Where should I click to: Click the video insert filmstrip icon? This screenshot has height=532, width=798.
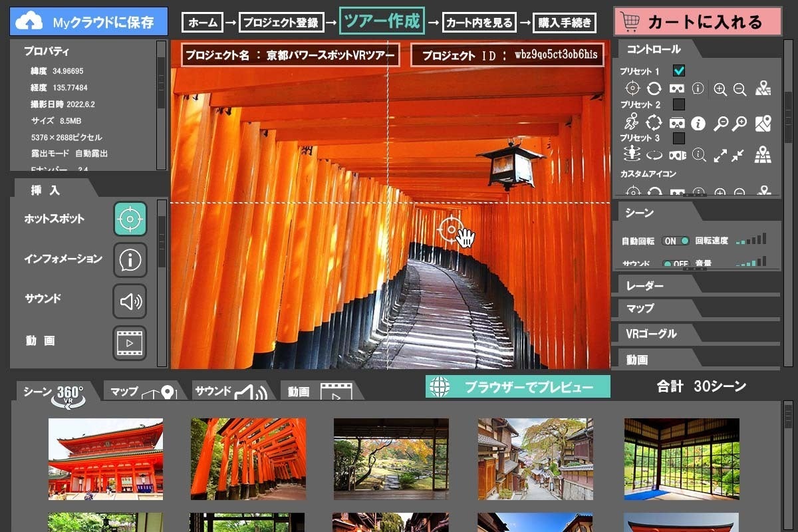[x=130, y=343]
